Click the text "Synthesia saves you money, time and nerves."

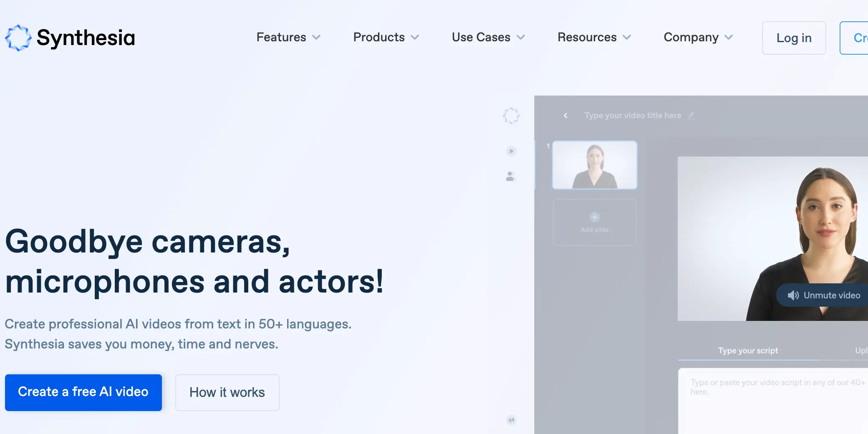(141, 344)
